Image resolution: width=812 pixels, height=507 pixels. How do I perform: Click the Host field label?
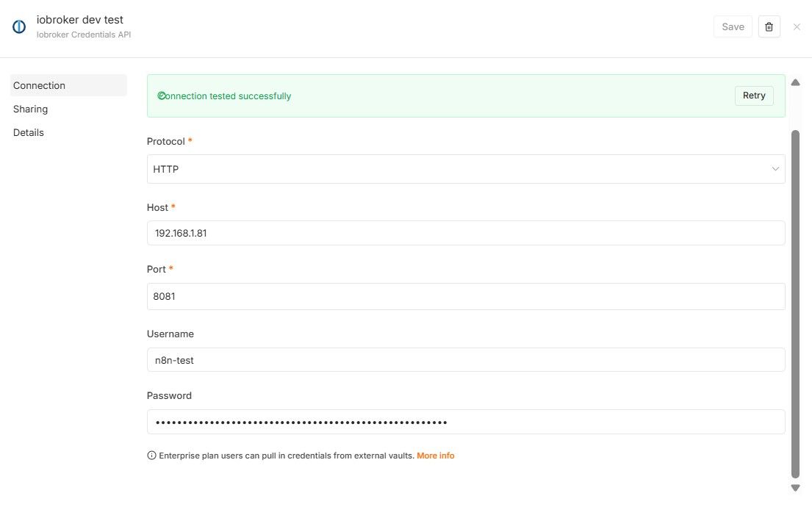coord(157,208)
